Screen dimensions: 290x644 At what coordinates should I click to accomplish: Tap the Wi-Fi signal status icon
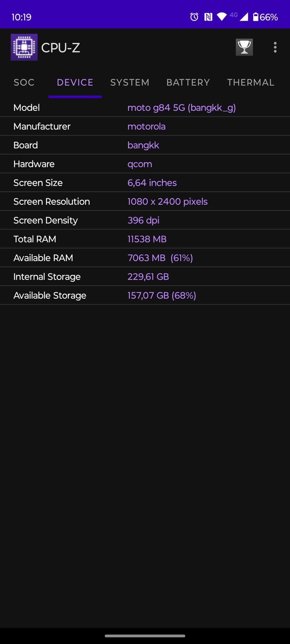222,17
